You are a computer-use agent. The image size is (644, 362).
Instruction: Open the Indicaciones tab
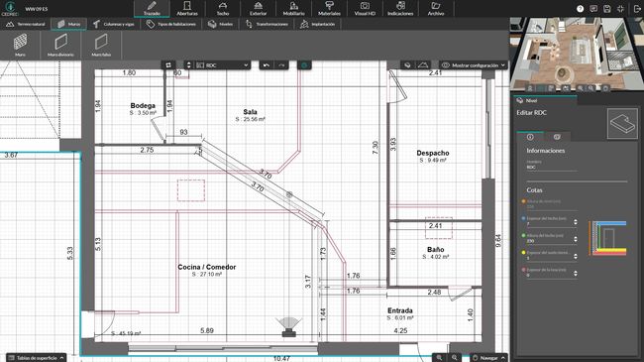coord(400,9)
